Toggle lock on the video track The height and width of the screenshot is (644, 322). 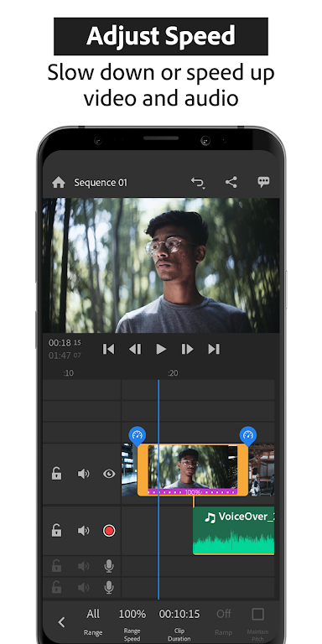(56, 474)
